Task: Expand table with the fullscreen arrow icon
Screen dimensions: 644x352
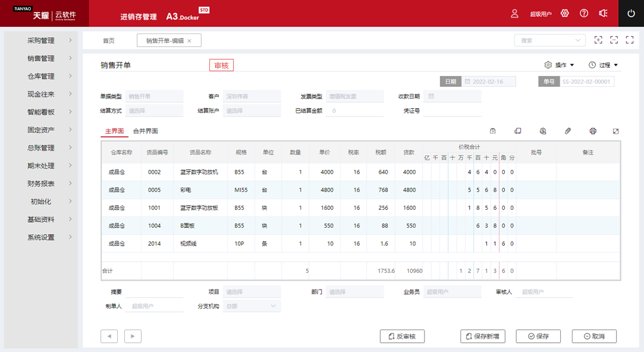Action: click(x=616, y=131)
